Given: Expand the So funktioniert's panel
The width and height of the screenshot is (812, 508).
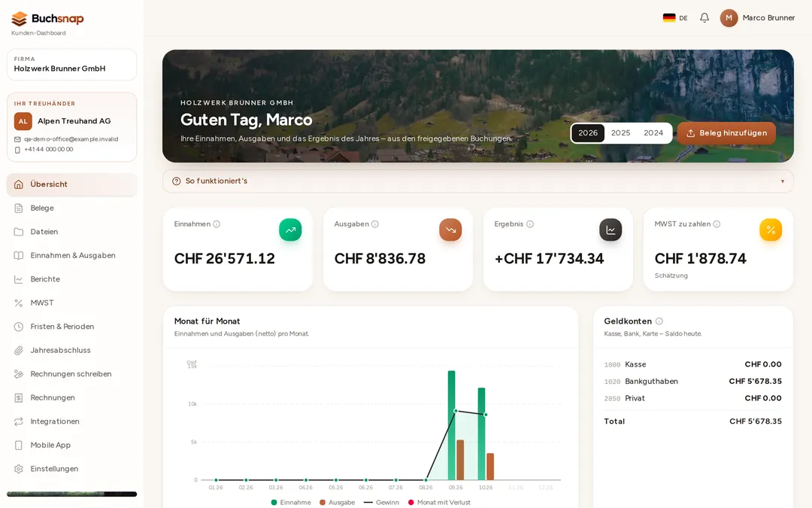Looking at the screenshot, I should click(x=477, y=181).
